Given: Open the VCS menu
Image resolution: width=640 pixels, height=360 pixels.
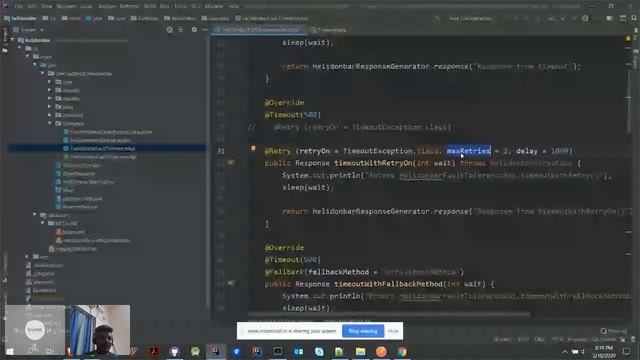Looking at the screenshot, I should (195, 7).
